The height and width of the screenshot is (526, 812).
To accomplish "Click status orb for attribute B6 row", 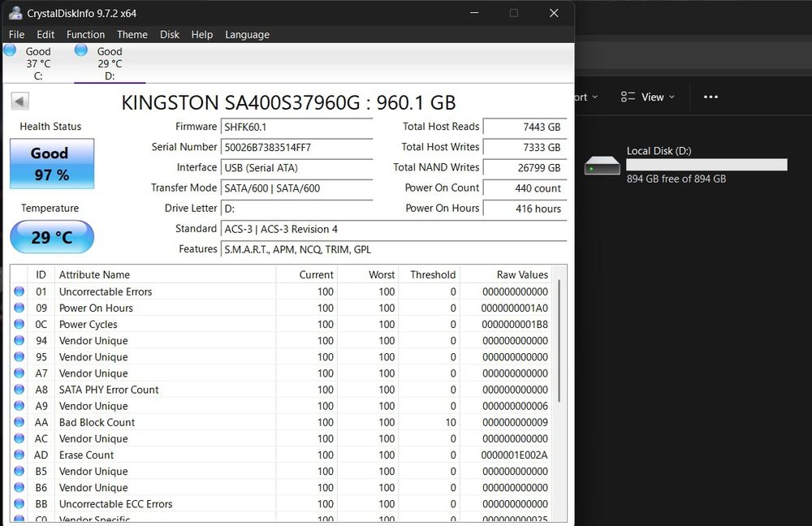I will coord(19,487).
